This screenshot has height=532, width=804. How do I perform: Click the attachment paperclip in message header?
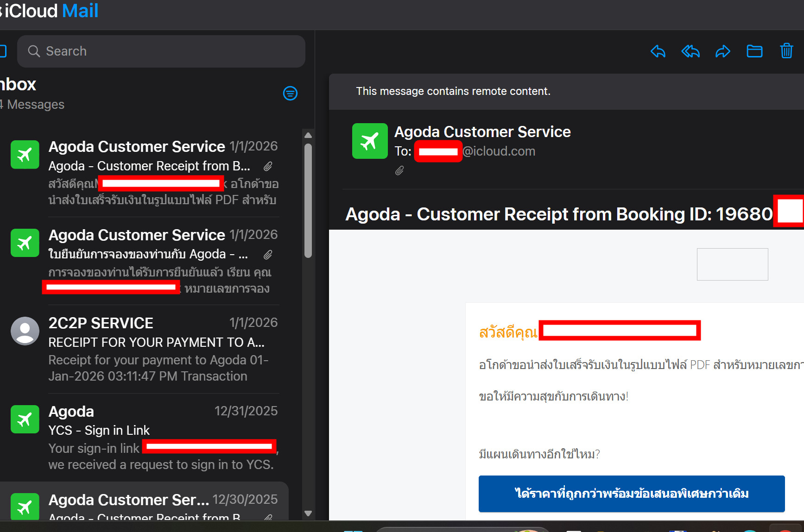[399, 171]
